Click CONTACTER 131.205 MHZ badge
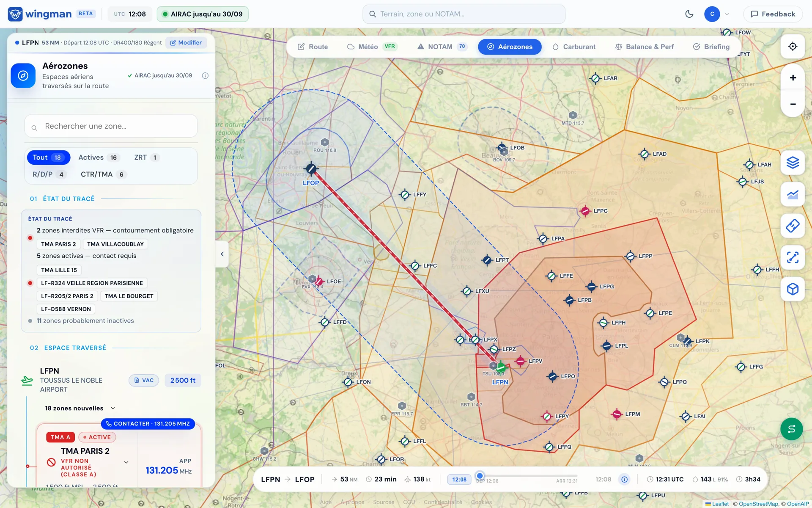 [148, 424]
